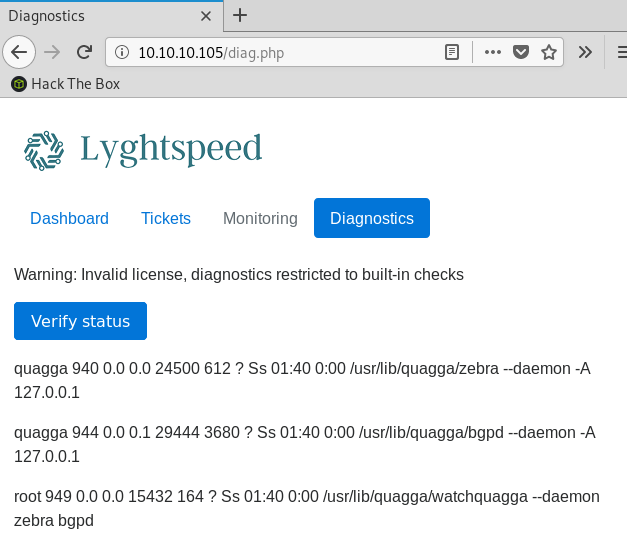Viewport: 627px width, 539px height.
Task: Toggle reader view in address bar
Action: [453, 52]
